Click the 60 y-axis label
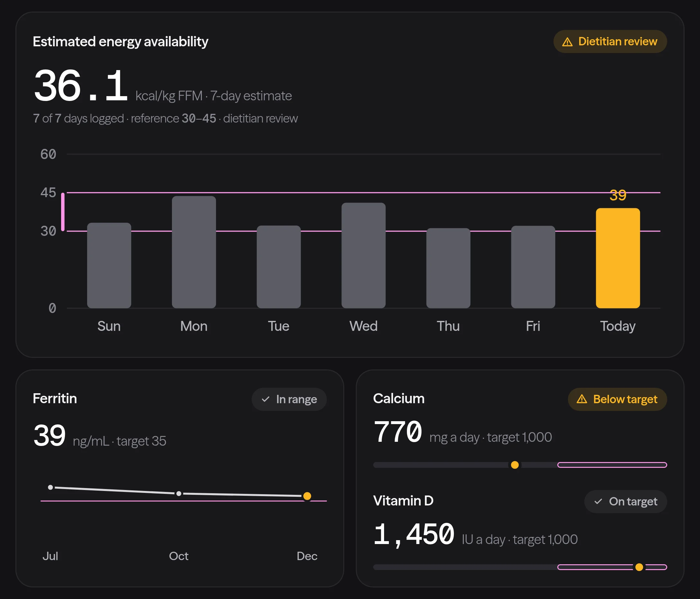The width and height of the screenshot is (700, 599). point(48,154)
